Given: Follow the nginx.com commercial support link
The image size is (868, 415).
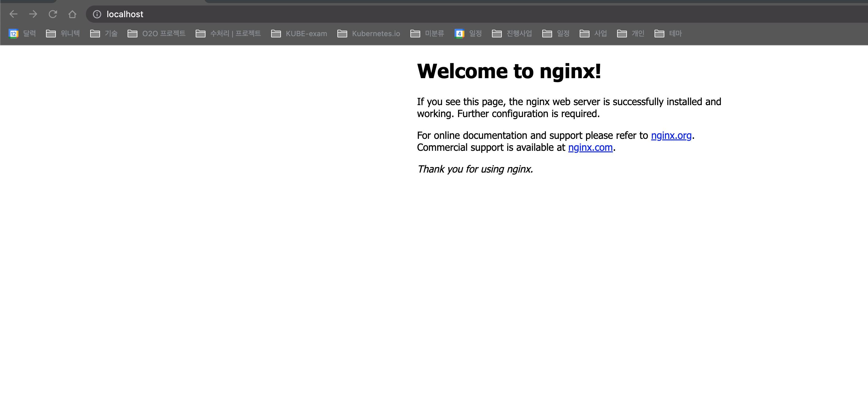Looking at the screenshot, I should (x=590, y=147).
